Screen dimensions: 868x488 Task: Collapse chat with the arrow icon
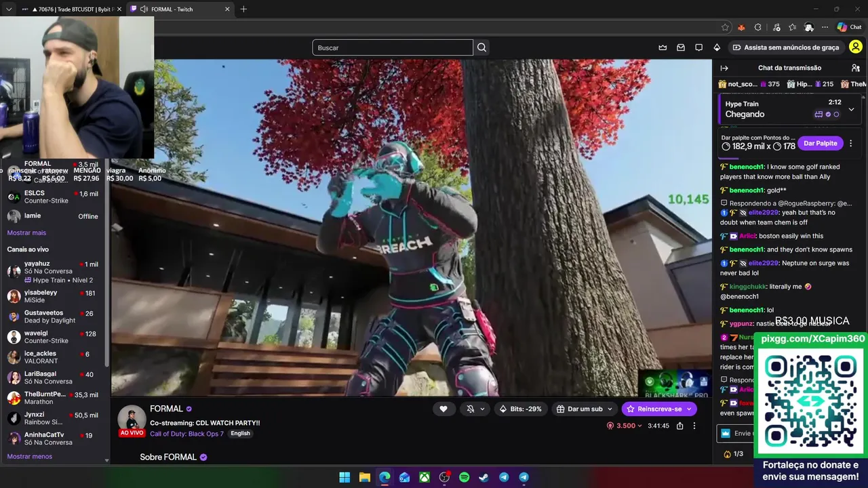click(x=724, y=68)
